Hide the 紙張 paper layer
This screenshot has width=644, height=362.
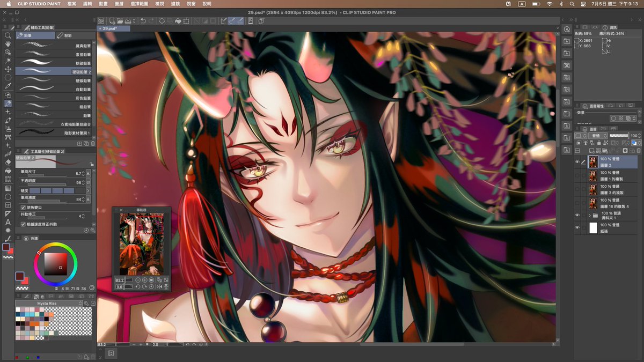coord(577,228)
